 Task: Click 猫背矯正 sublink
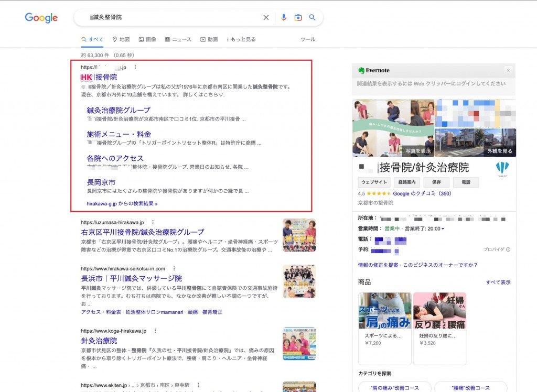coord(212,312)
